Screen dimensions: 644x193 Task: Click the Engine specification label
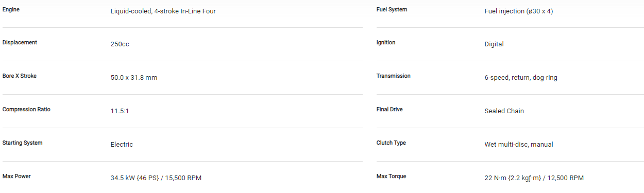[x=11, y=9]
